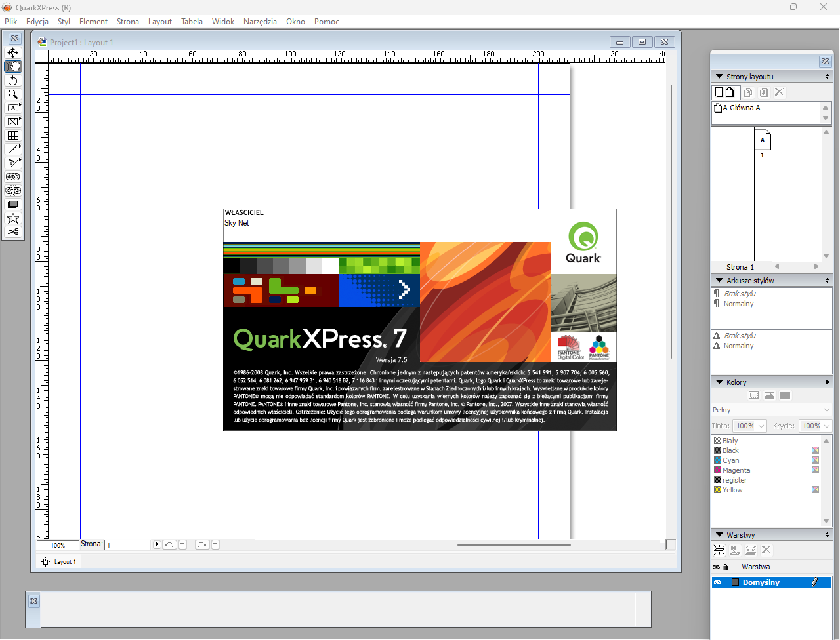Open the Plik menu

point(11,22)
